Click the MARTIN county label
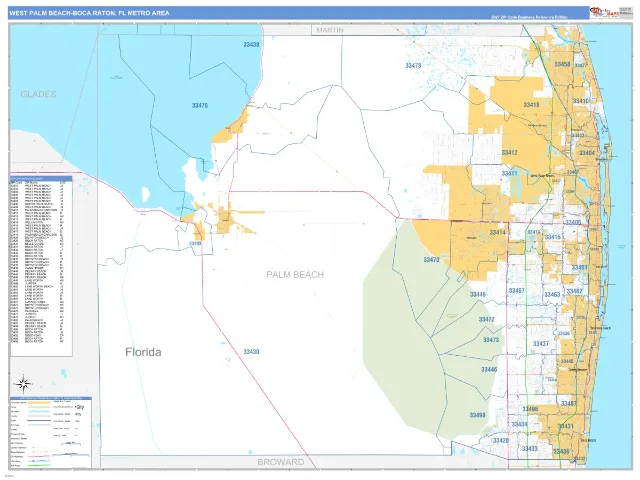 click(x=330, y=30)
